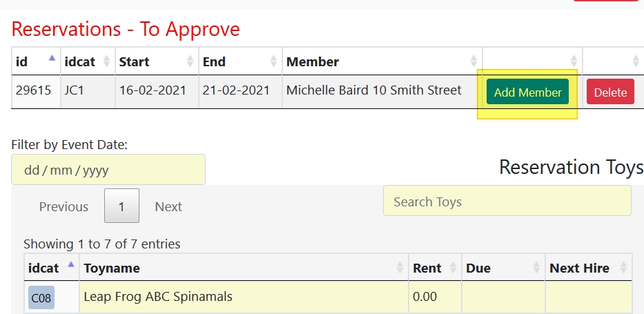Image resolution: width=644 pixels, height=314 pixels.
Task: Click the green Add Member button
Action: coord(527,92)
